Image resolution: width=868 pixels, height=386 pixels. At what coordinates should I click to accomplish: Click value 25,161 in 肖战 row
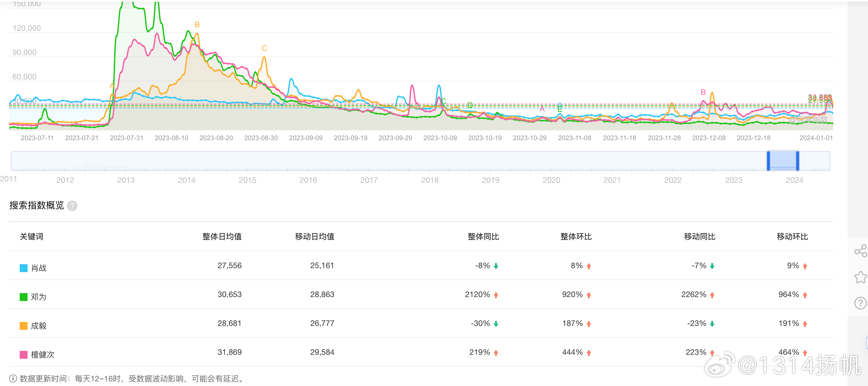(322, 266)
